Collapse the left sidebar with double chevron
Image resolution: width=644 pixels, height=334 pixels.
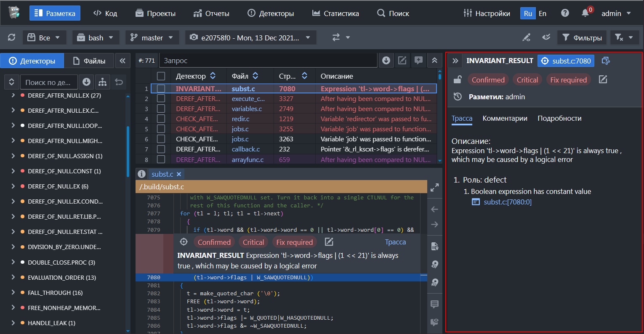(x=122, y=61)
